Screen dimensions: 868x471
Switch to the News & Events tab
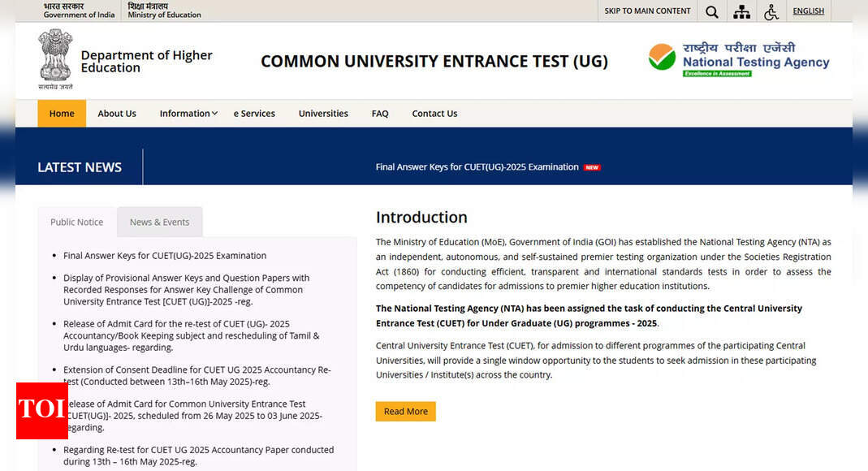click(x=159, y=223)
